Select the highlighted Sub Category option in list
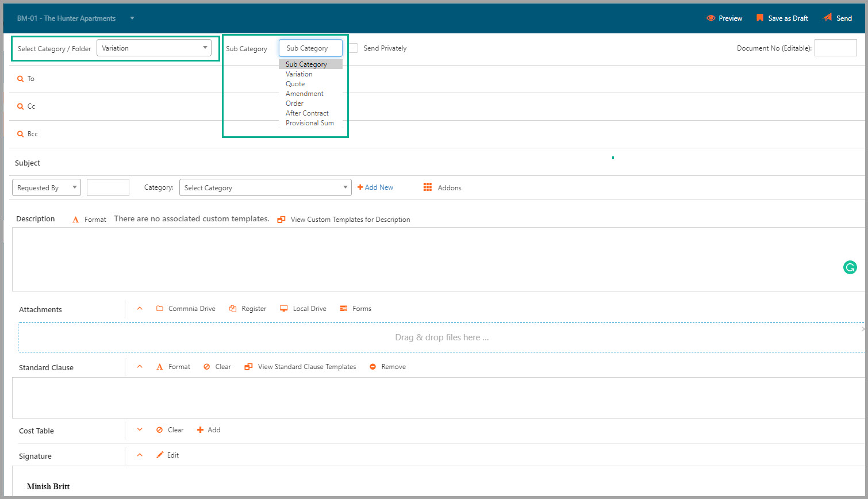This screenshot has height=499, width=868. pos(310,64)
